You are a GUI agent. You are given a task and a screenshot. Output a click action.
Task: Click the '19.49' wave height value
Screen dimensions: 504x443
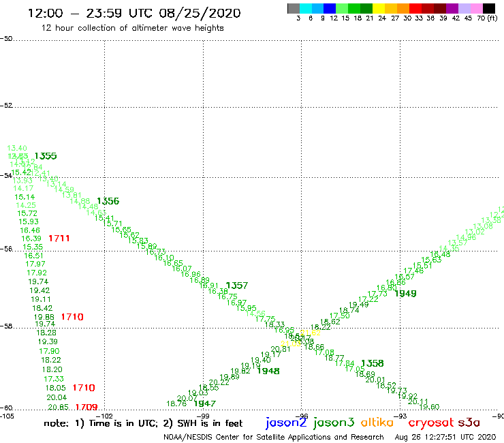click(x=359, y=305)
